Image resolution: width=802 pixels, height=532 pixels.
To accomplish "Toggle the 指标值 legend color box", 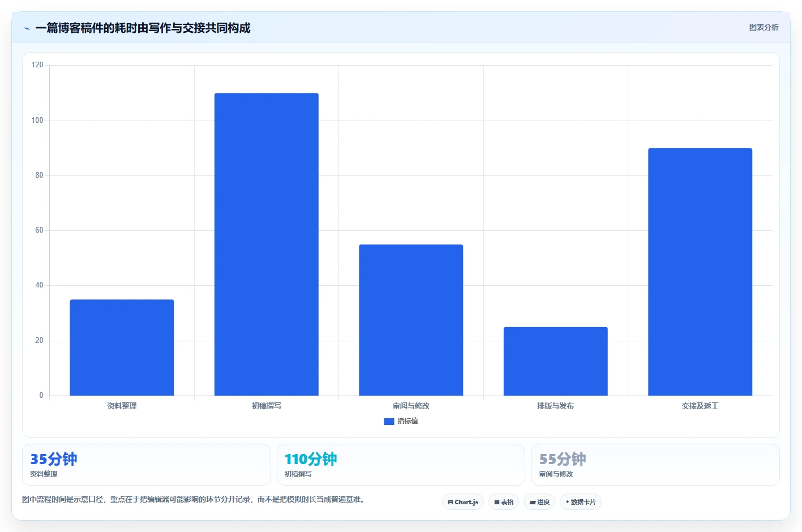I will (389, 421).
